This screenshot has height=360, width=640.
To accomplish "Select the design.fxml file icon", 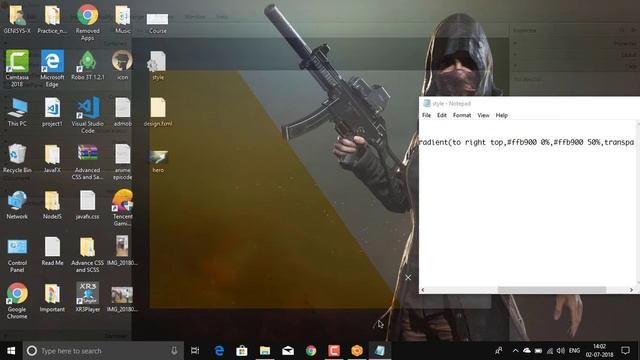I will point(158,111).
